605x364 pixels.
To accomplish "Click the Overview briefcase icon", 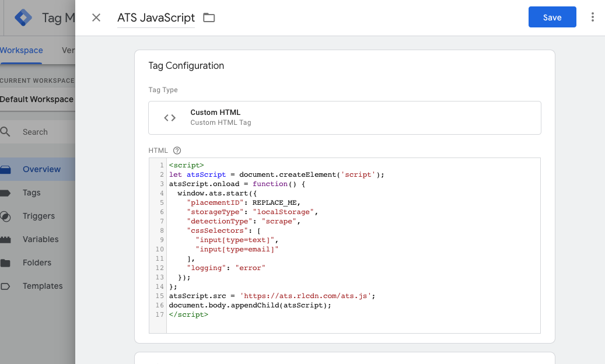I will 5,170.
